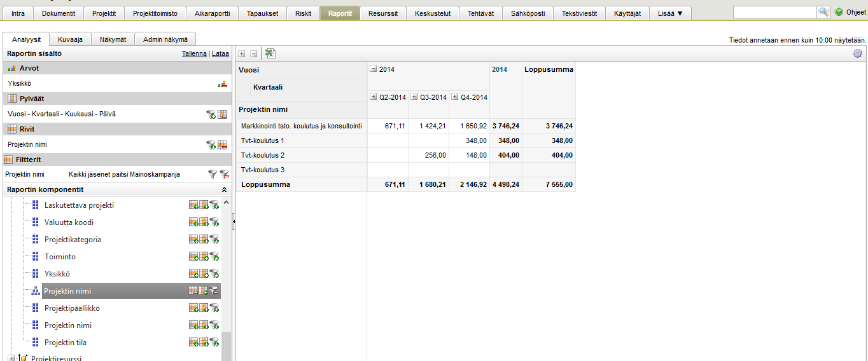The image size is (868, 361).
Task: Edit the Projektin nimi filter in Filtterit
Action: point(213,174)
